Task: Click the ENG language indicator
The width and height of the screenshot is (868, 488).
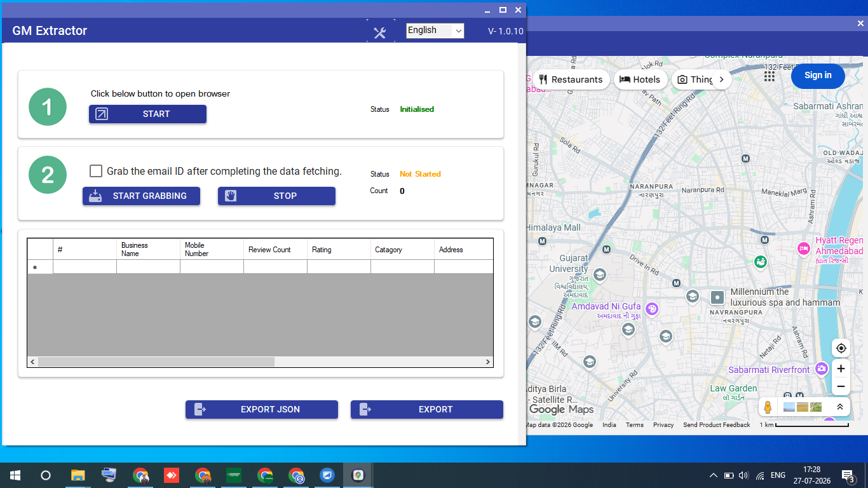Action: (778, 475)
